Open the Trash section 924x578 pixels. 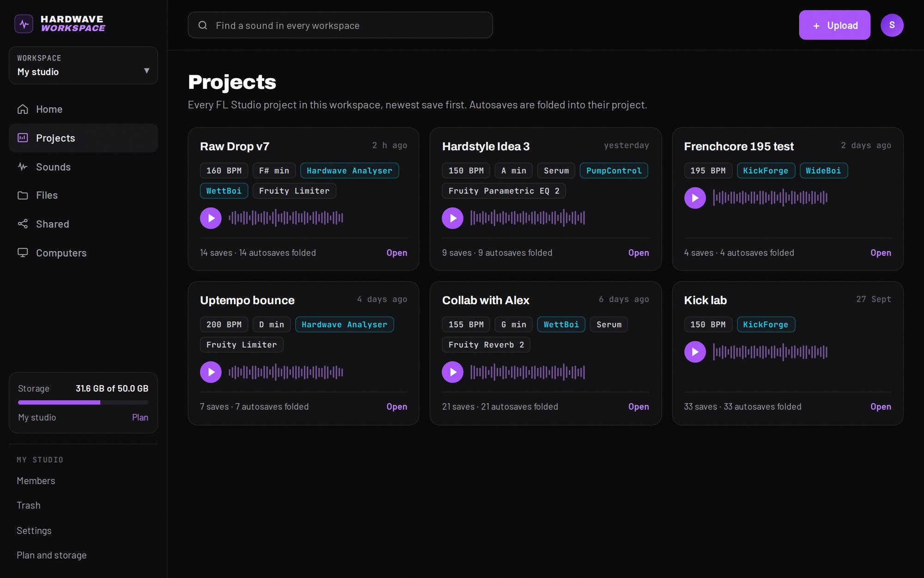pyautogui.click(x=29, y=505)
